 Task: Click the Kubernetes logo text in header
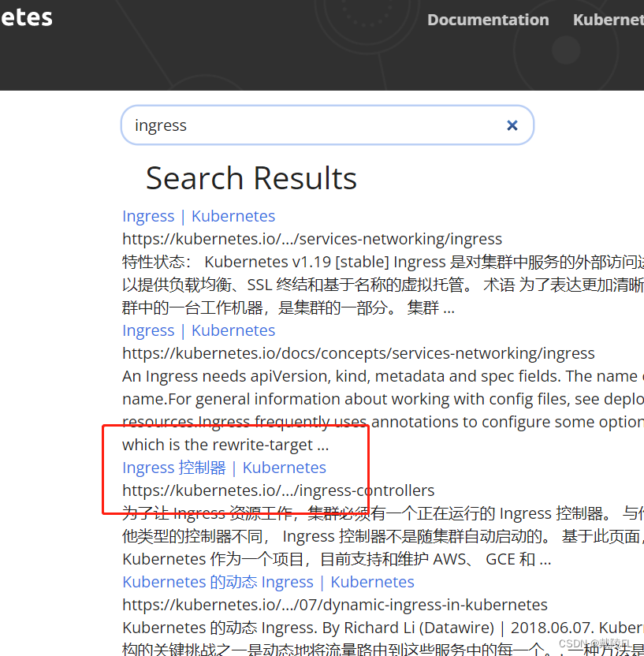pos(26,17)
